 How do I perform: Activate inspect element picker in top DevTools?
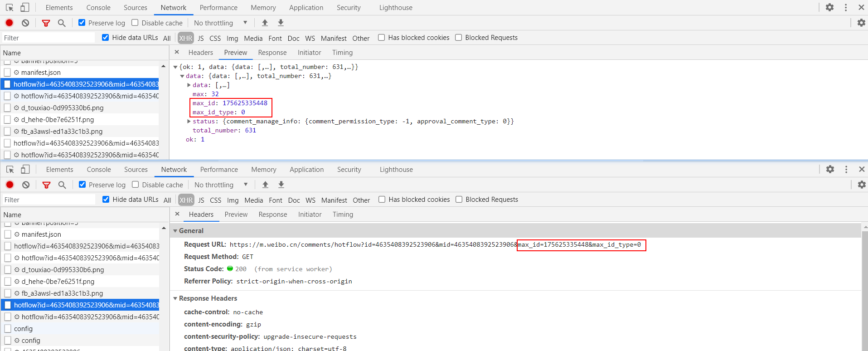[10, 7]
